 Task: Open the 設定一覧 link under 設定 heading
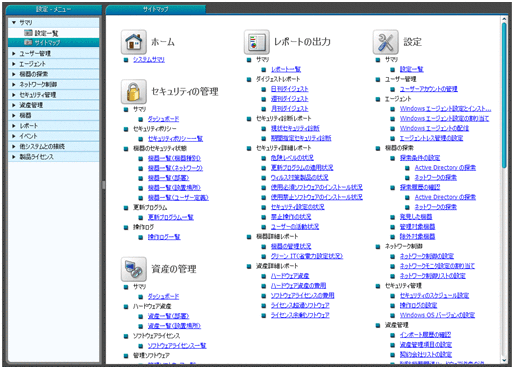411,69
